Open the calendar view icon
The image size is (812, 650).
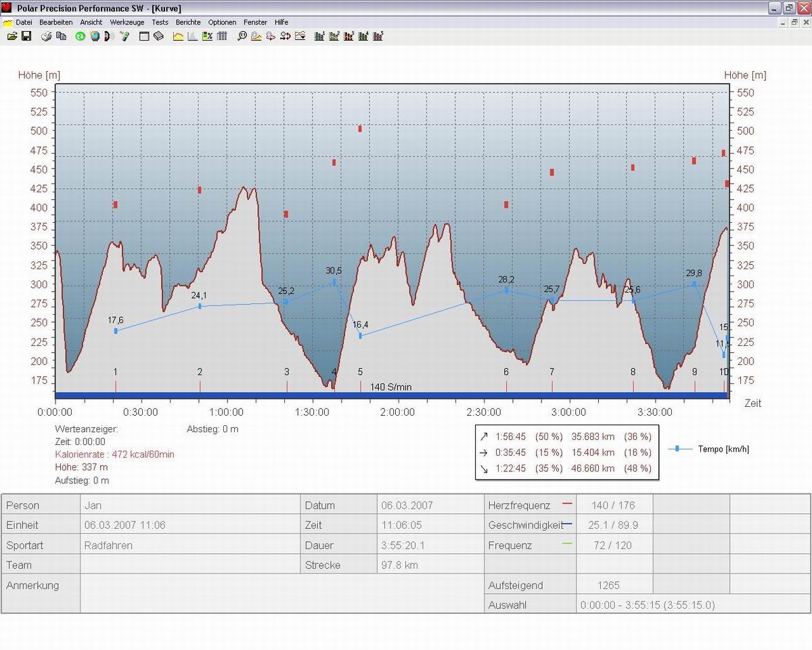144,36
